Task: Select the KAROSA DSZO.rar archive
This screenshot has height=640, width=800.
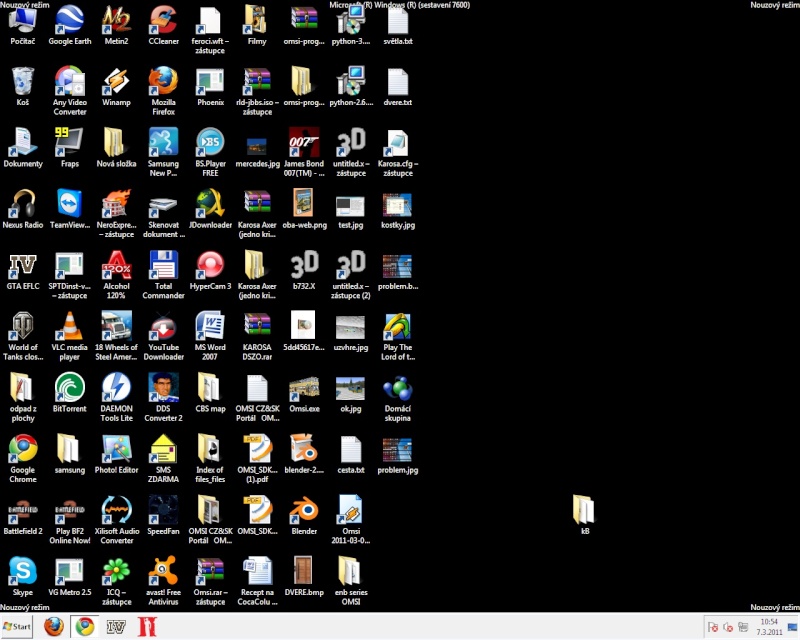Action: 257,336
